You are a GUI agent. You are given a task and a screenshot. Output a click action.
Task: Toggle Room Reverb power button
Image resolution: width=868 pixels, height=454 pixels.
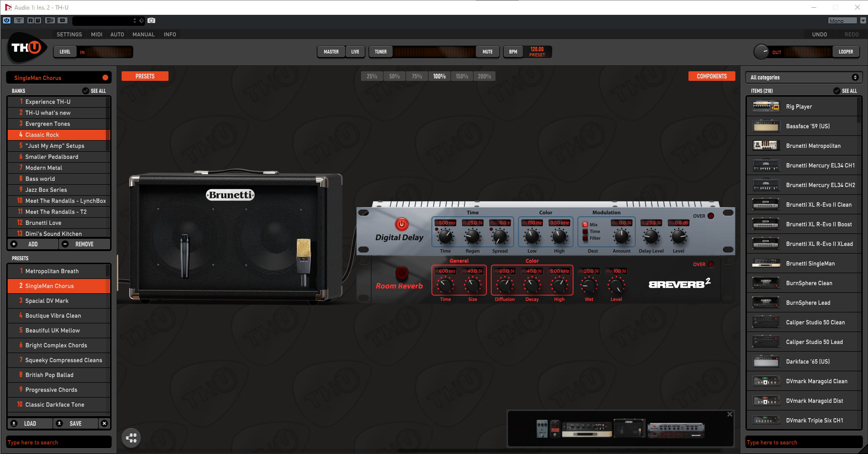[401, 273]
